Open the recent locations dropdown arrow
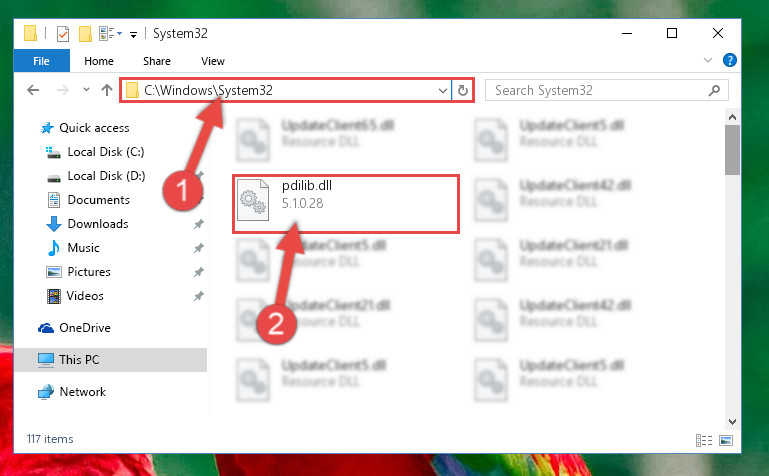 pyautogui.click(x=86, y=90)
